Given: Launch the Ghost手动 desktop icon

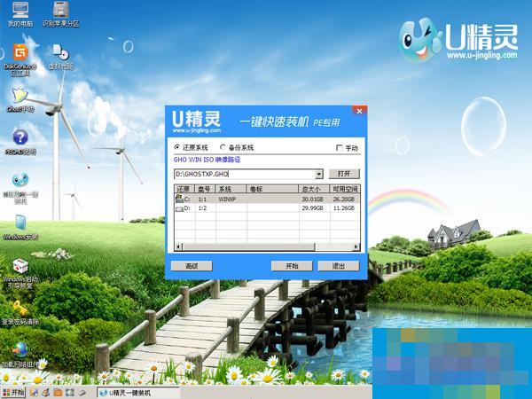Looking at the screenshot, I should (x=20, y=99).
